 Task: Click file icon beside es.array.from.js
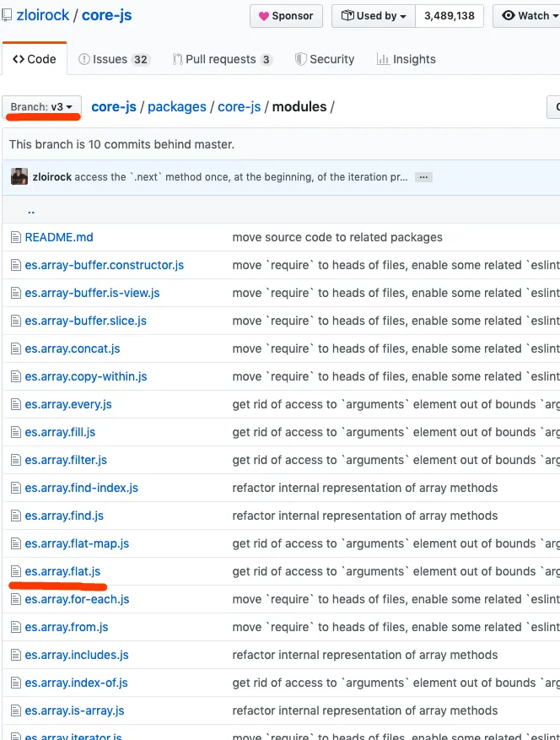tap(16, 627)
